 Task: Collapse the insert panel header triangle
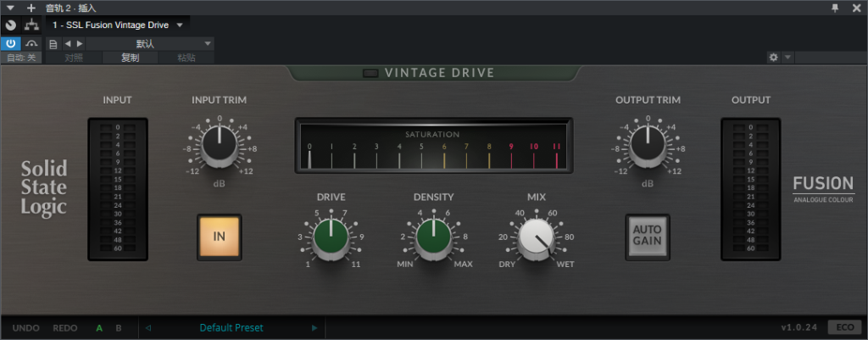[10, 8]
